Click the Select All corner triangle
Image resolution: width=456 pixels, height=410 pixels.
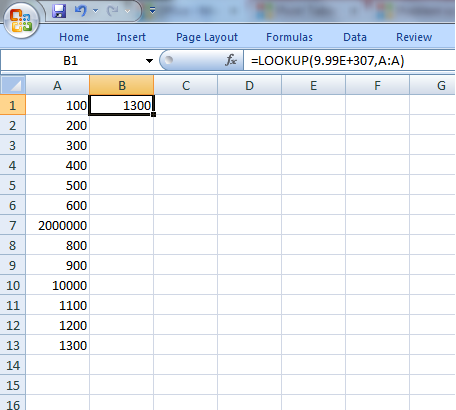point(13,85)
